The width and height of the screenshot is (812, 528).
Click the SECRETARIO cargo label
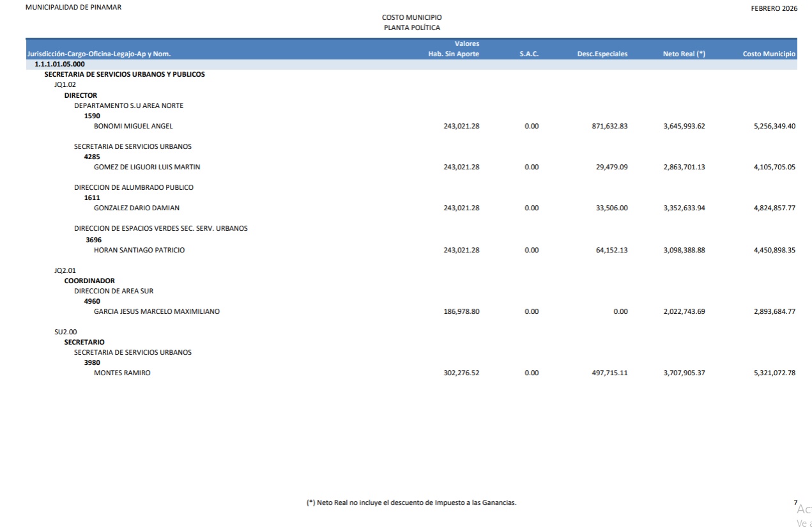84,342
